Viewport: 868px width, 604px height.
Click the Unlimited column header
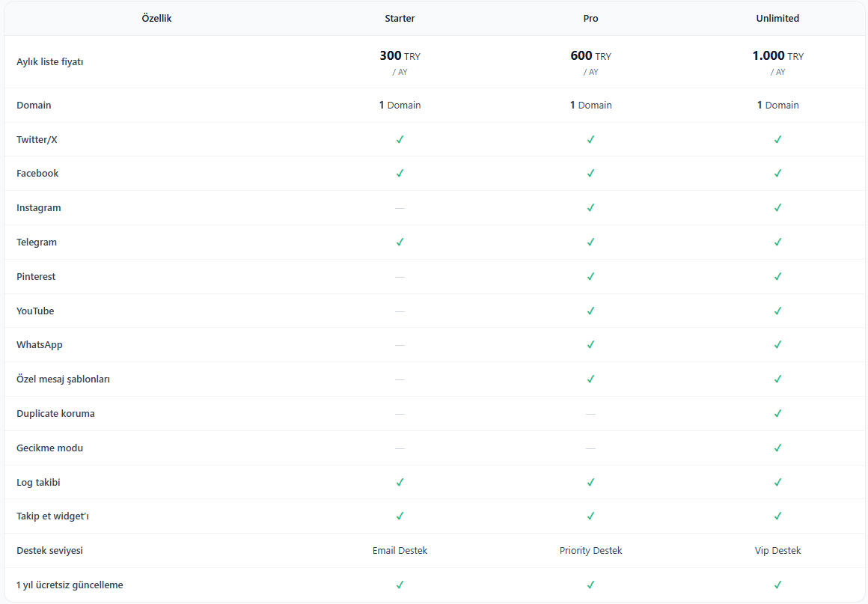(777, 18)
